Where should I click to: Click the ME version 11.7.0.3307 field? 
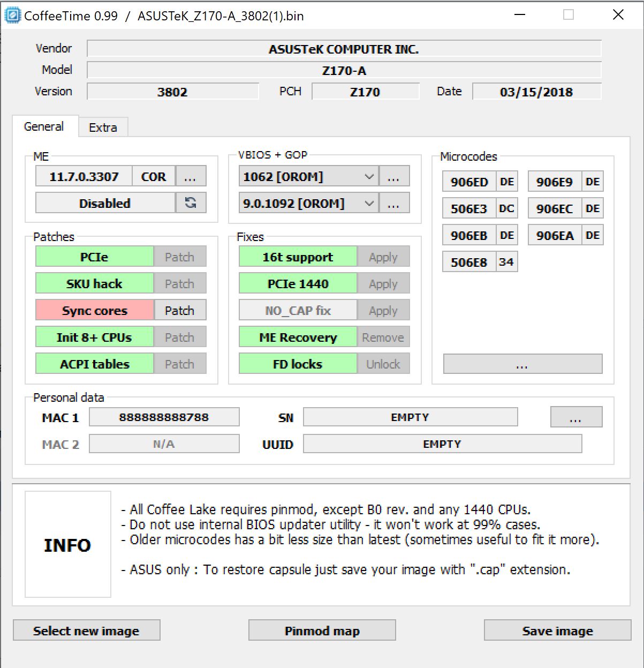coord(84,176)
